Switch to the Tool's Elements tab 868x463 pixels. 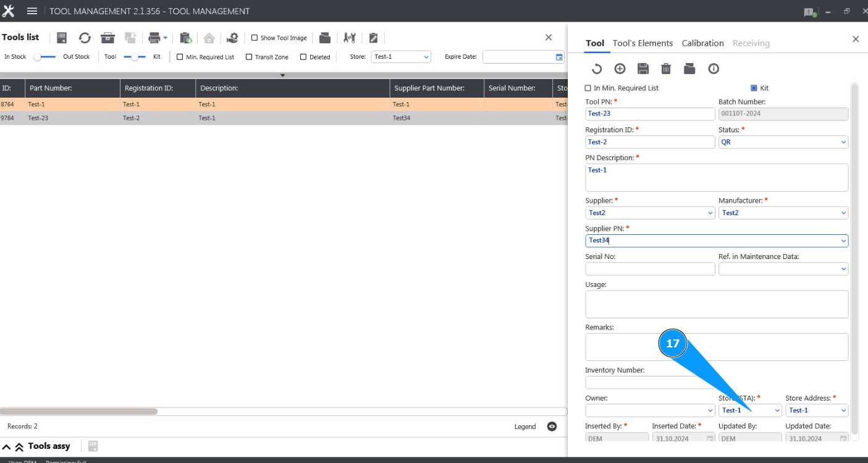[x=643, y=43]
